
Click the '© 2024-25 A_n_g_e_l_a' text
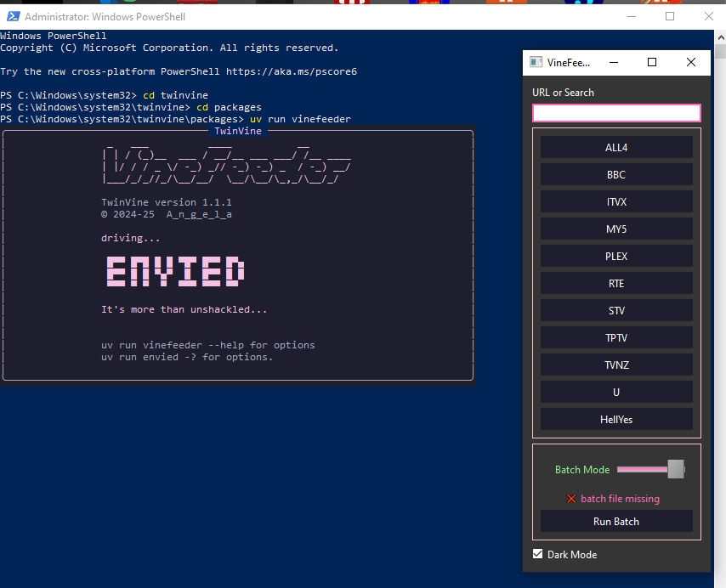tap(167, 214)
